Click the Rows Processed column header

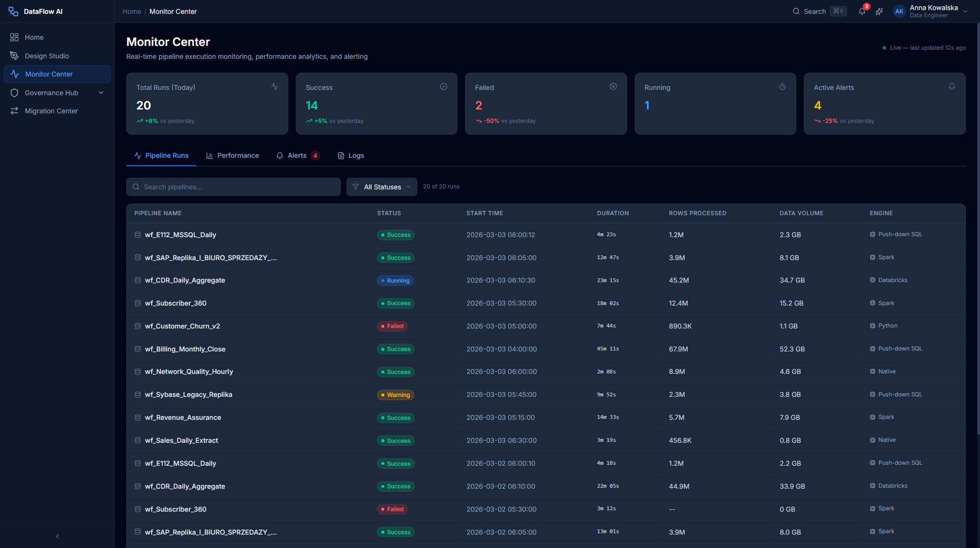(x=697, y=213)
